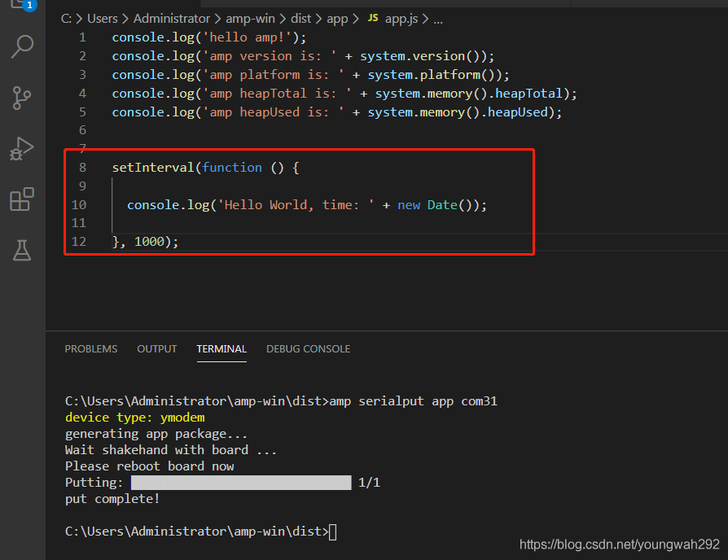Switch to the DEBUG CONSOLE tab
The image size is (728, 560).
pos(308,348)
